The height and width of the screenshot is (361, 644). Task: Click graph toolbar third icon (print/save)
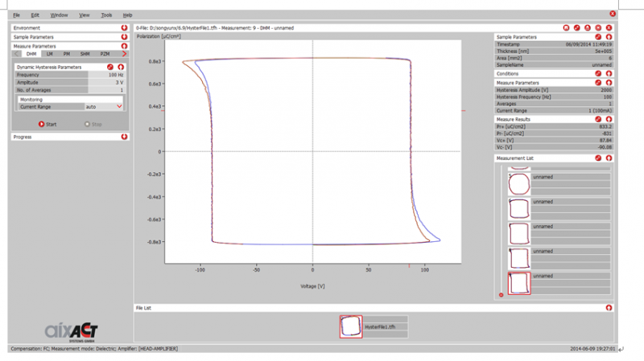(588, 27)
